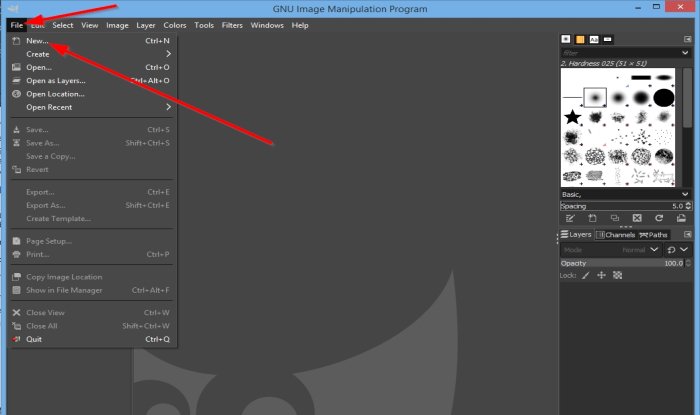Expand the Open Recent submenu
The height and width of the screenshot is (415, 700).
92,107
